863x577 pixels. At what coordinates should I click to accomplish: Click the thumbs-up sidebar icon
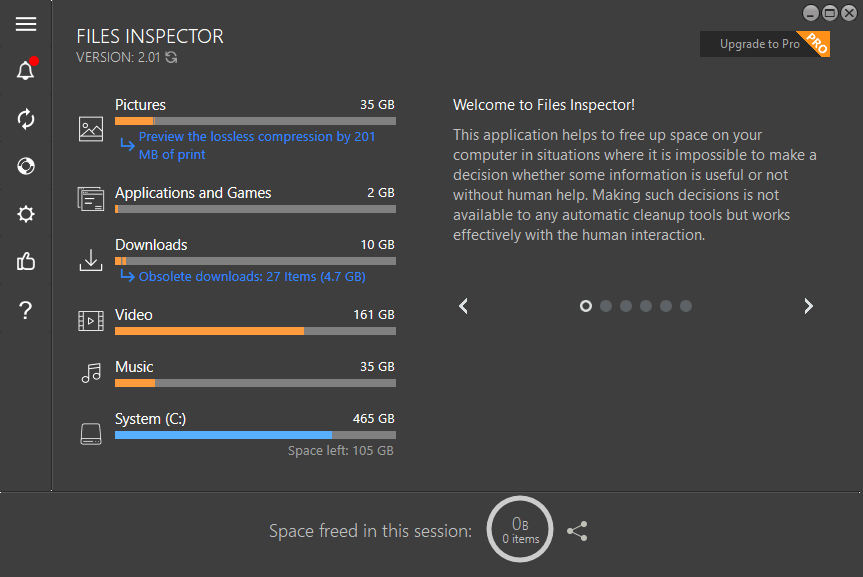(x=26, y=262)
